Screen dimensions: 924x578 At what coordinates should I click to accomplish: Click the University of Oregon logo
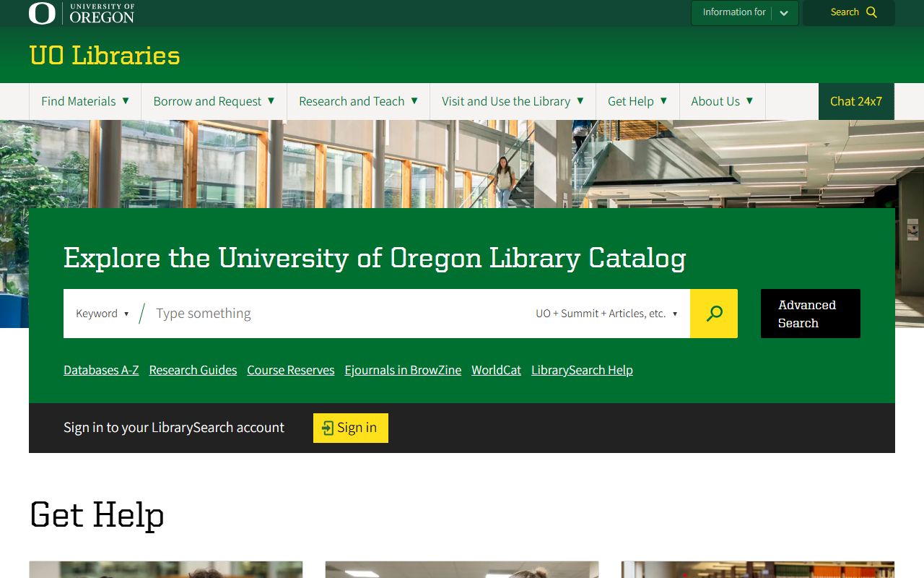tap(82, 13)
